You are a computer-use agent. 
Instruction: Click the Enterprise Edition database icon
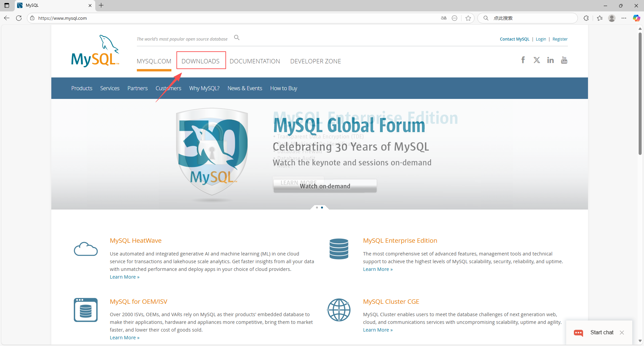(x=339, y=249)
